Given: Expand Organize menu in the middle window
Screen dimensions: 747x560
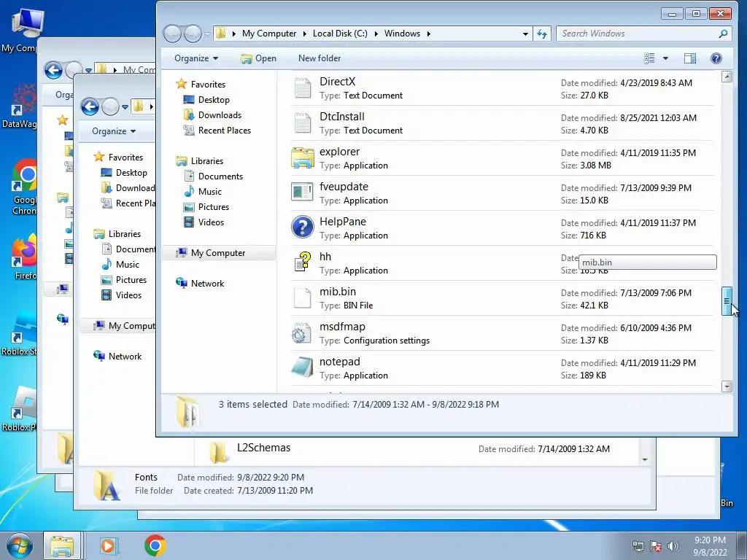Looking at the screenshot, I should [x=114, y=131].
